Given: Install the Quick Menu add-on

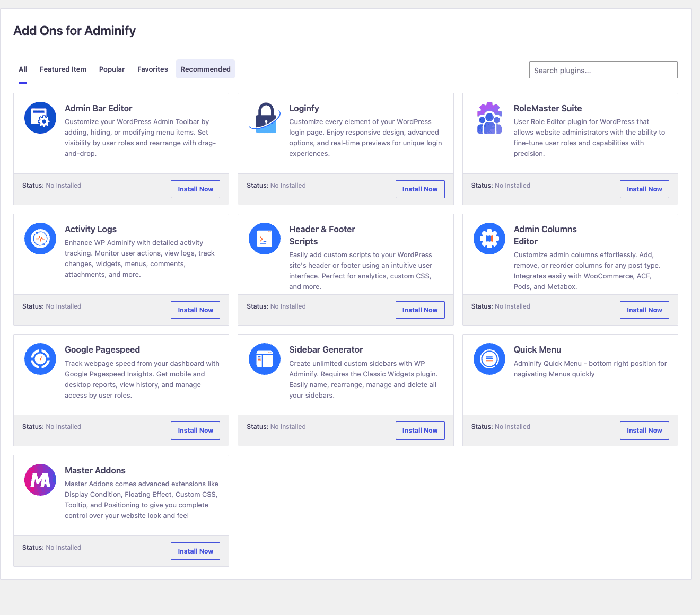Looking at the screenshot, I should pyautogui.click(x=644, y=430).
